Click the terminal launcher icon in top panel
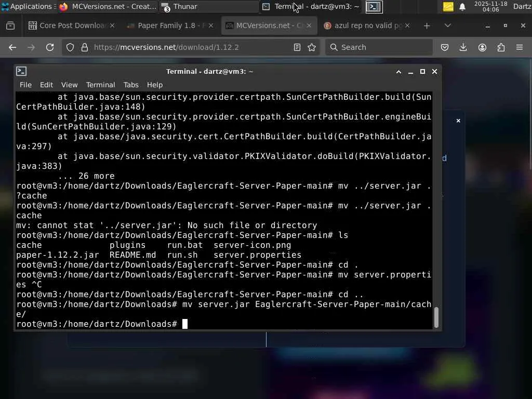The image size is (532, 399). point(374,6)
